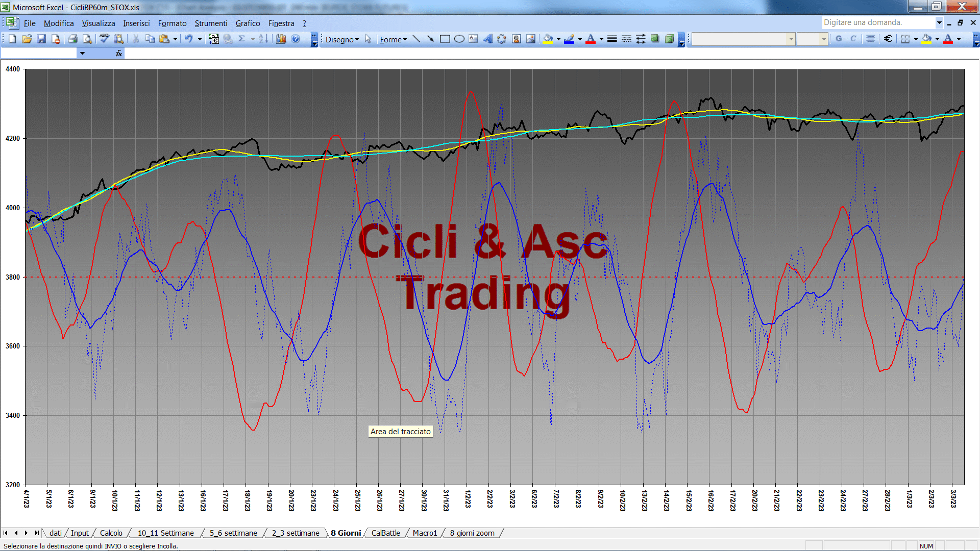This screenshot has height=551, width=980.
Task: Open the font size combo box
Action: [x=812, y=39]
